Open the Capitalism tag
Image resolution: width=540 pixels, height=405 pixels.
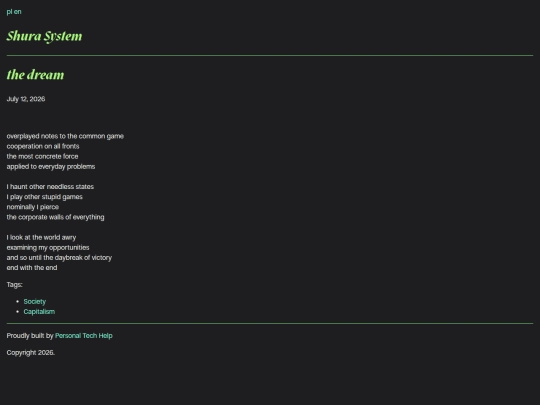click(x=39, y=312)
